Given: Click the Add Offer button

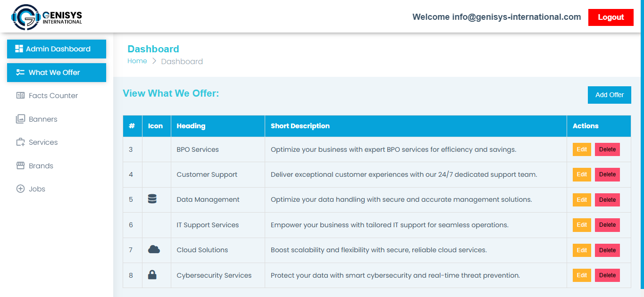Looking at the screenshot, I should (x=609, y=95).
